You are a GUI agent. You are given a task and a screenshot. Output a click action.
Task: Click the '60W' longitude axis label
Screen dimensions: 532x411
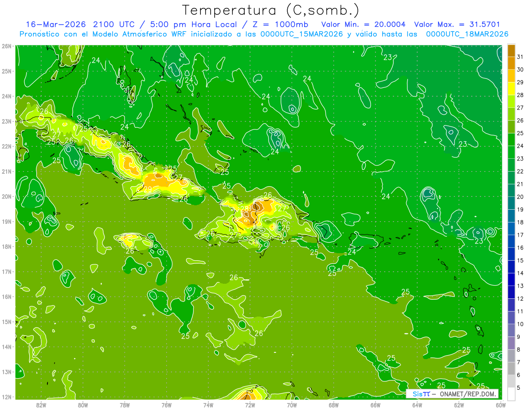pos(501,405)
